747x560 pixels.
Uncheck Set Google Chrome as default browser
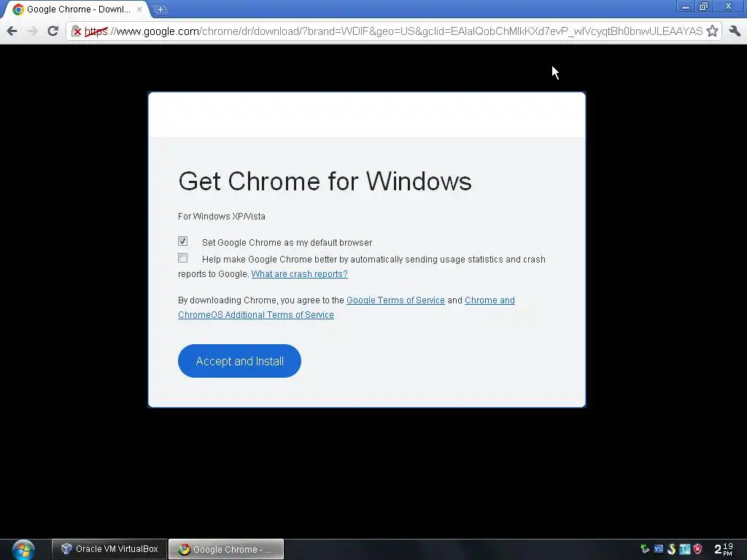pyautogui.click(x=182, y=241)
